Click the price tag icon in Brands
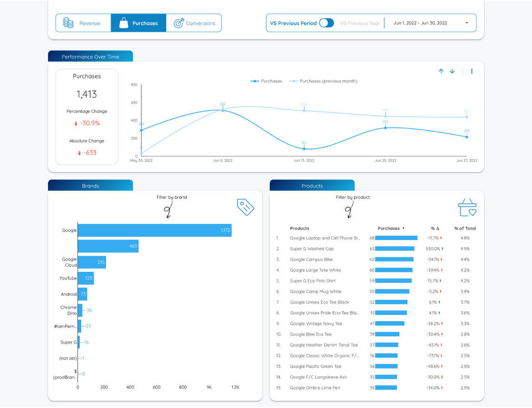 click(x=246, y=207)
